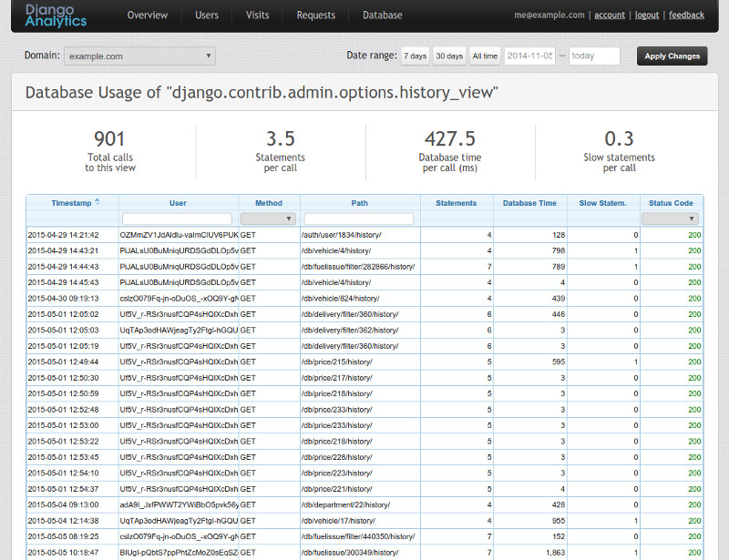
Task: Select path /auth/user/1834/history/
Action: click(341, 235)
